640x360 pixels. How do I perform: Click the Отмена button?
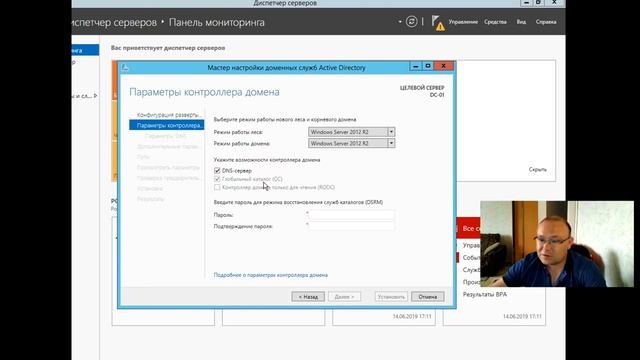(x=427, y=297)
